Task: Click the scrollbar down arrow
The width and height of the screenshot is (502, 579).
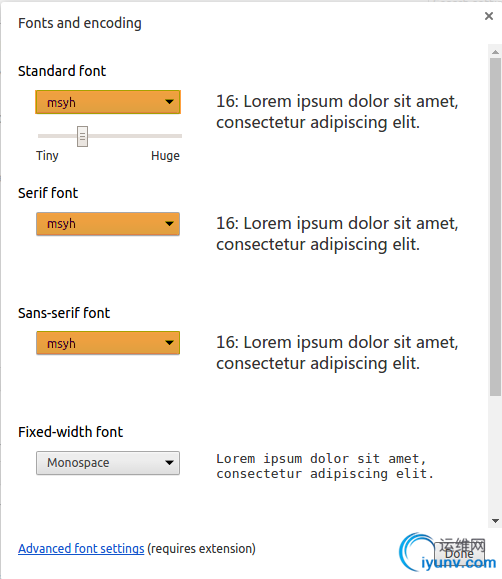Action: tap(495, 521)
